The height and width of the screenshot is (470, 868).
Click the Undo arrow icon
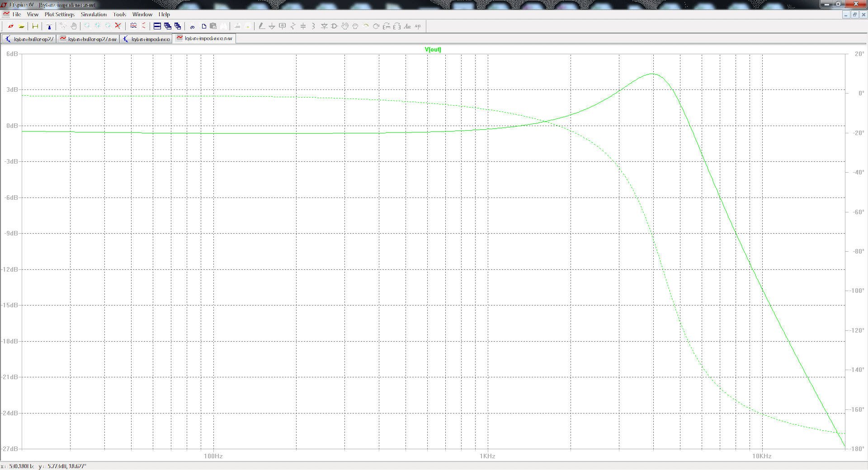click(x=366, y=26)
